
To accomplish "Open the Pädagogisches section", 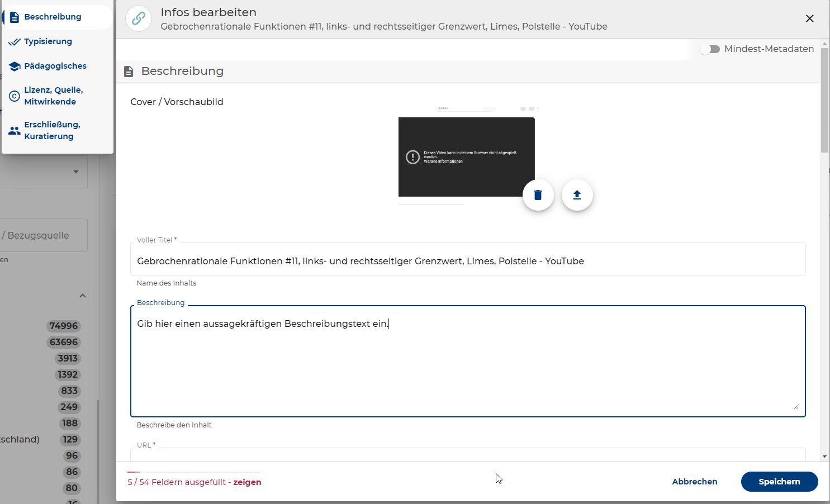I will [x=55, y=66].
